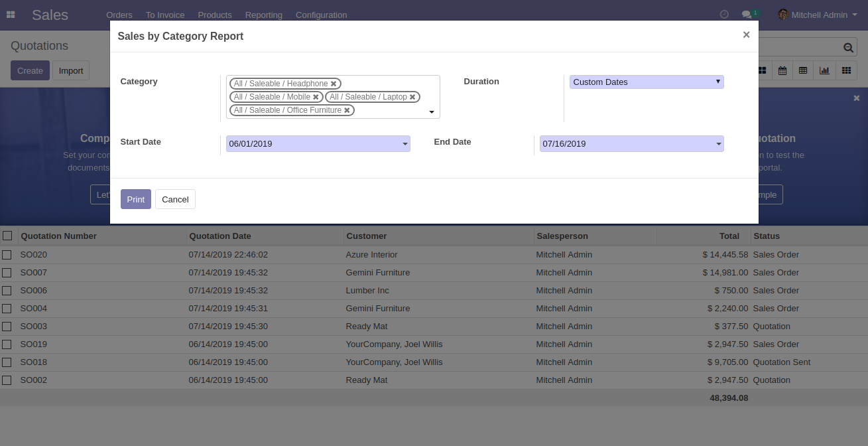Check the row box for SO019
The width and height of the screenshot is (868, 446).
click(7, 344)
